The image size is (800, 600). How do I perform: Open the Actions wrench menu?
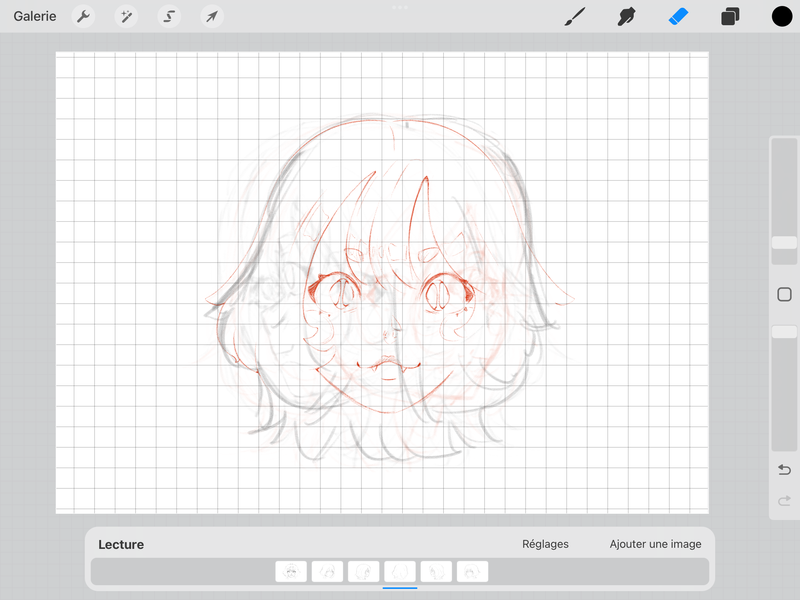[x=84, y=17]
